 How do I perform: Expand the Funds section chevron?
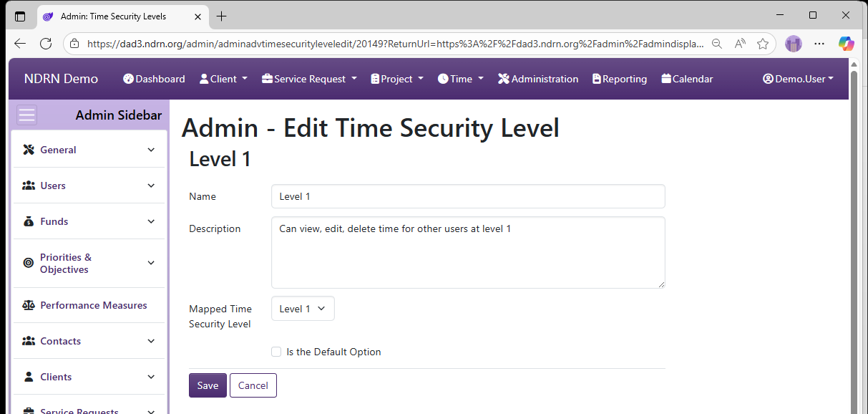[151, 221]
